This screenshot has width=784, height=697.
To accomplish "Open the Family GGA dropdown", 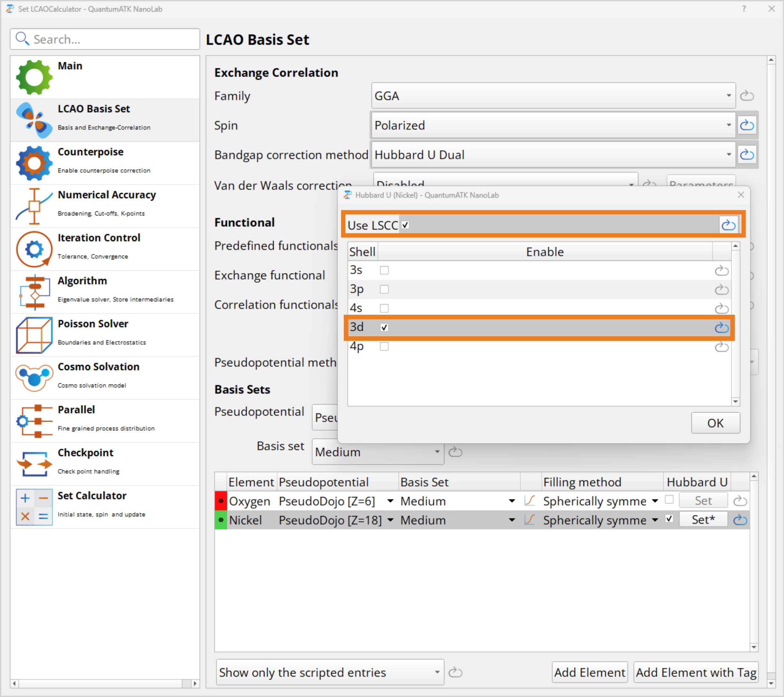I will (x=553, y=96).
